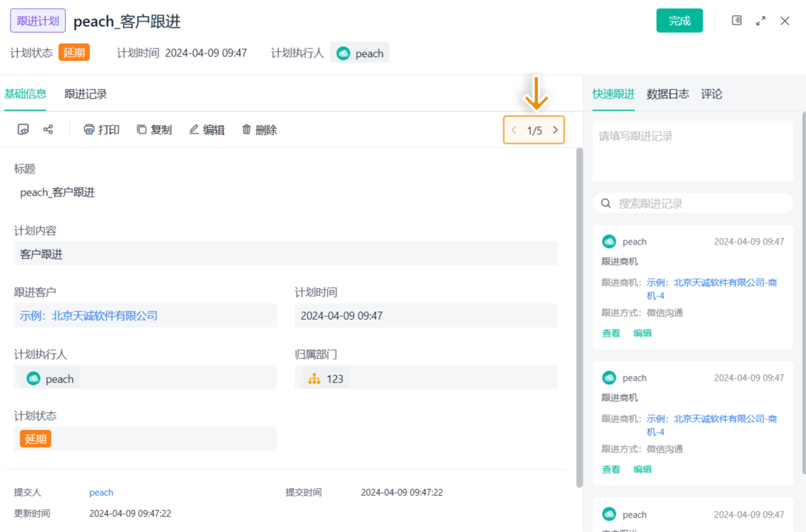
Task: Click the second record's 商机-4 link
Action: point(711,425)
